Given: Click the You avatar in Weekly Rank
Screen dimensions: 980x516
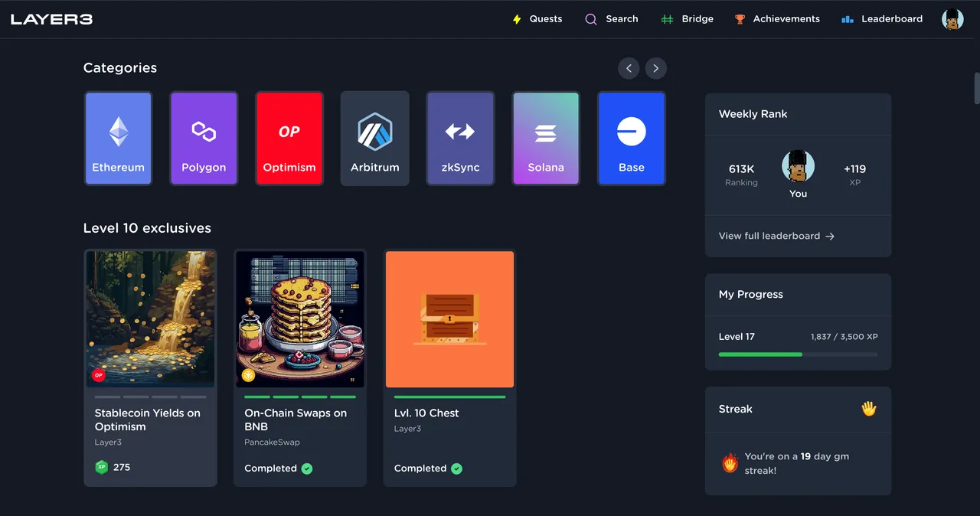Looking at the screenshot, I should point(798,166).
